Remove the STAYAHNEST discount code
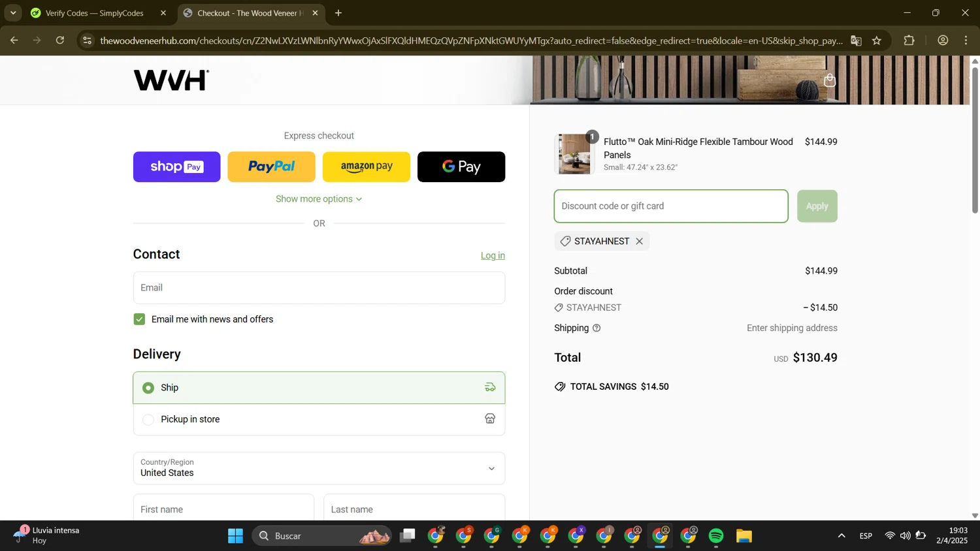This screenshot has width=980, height=551. (640, 242)
